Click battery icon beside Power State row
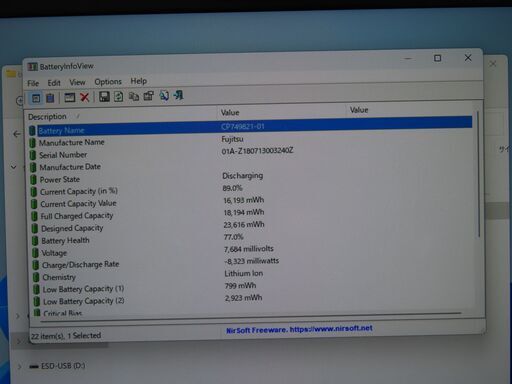The image size is (512, 384). point(33,180)
